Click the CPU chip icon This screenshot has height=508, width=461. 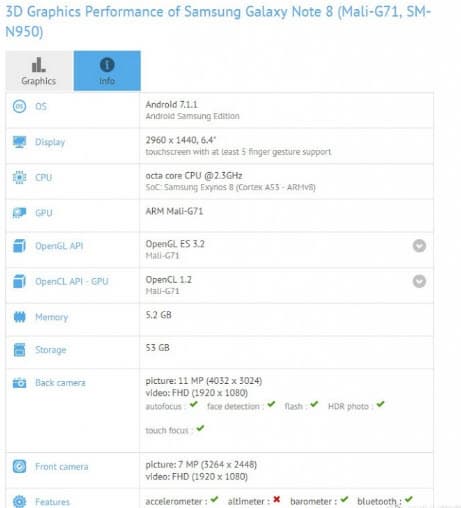click(19, 177)
